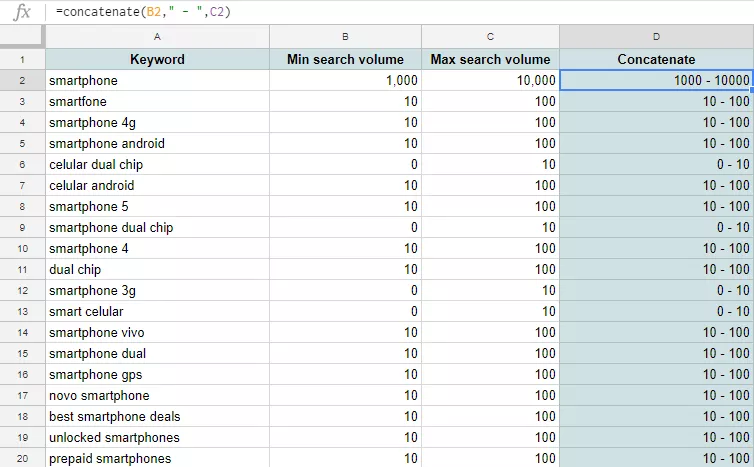Select row header 13
The height and width of the screenshot is (467, 754).
23,312
